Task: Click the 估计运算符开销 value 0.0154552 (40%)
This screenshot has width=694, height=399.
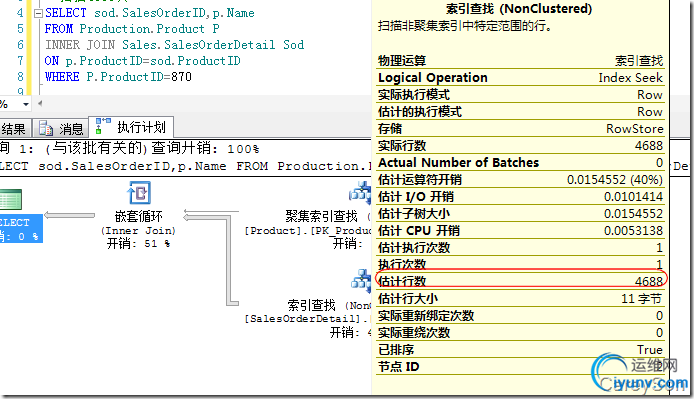Action: coord(615,179)
